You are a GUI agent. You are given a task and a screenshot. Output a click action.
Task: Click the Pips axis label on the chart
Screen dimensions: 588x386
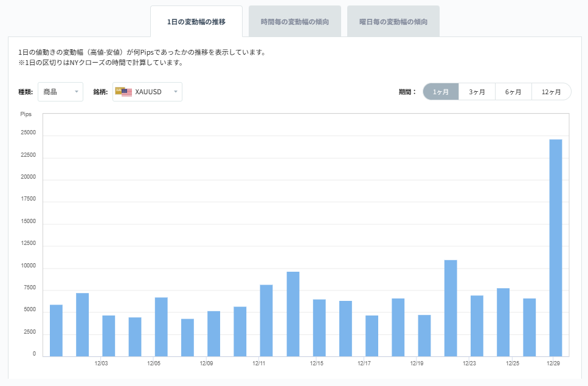pyautogui.click(x=27, y=114)
